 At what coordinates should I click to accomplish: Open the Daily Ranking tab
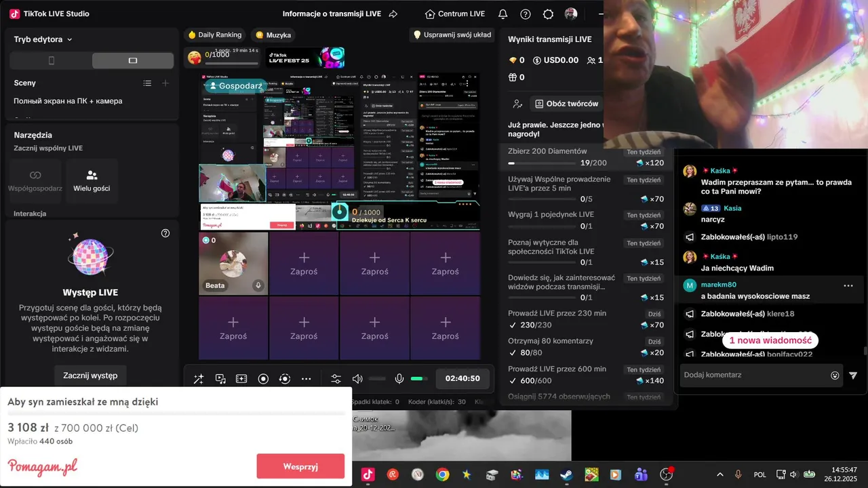(x=215, y=35)
